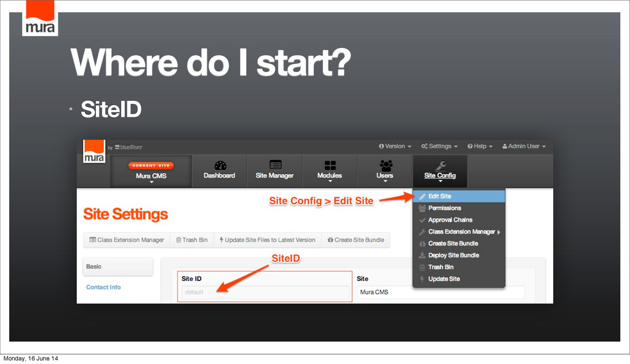The image size is (630, 364).
Task: Open the Users group icon
Action: coord(386,165)
